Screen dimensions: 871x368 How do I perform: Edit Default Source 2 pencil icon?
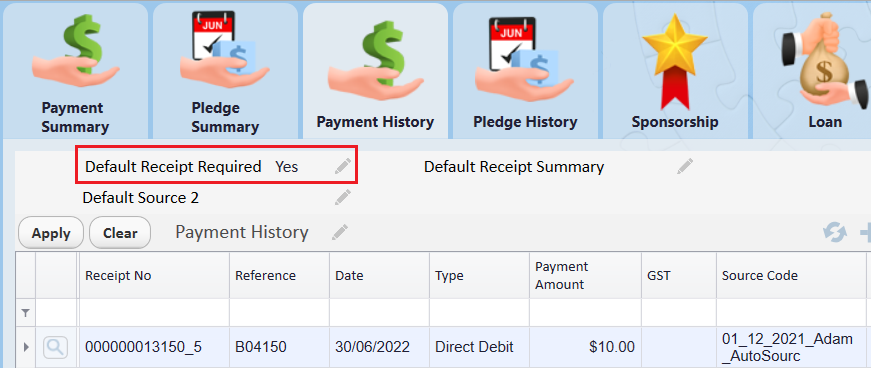pos(343,197)
